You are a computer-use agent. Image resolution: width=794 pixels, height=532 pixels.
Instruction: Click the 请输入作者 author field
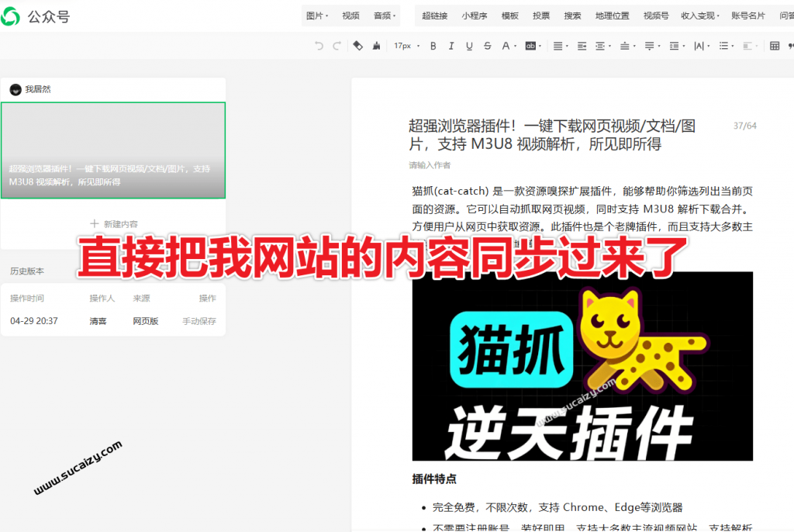click(x=430, y=165)
